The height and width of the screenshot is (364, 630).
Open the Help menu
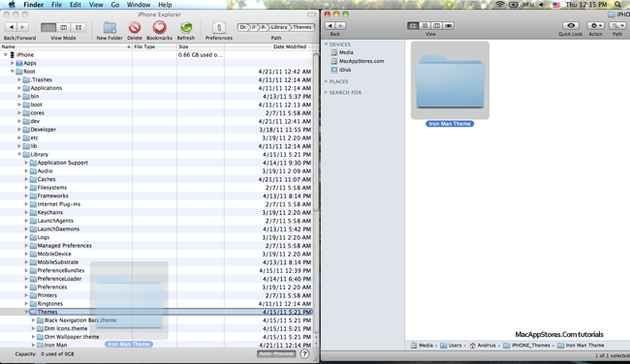coord(165,5)
